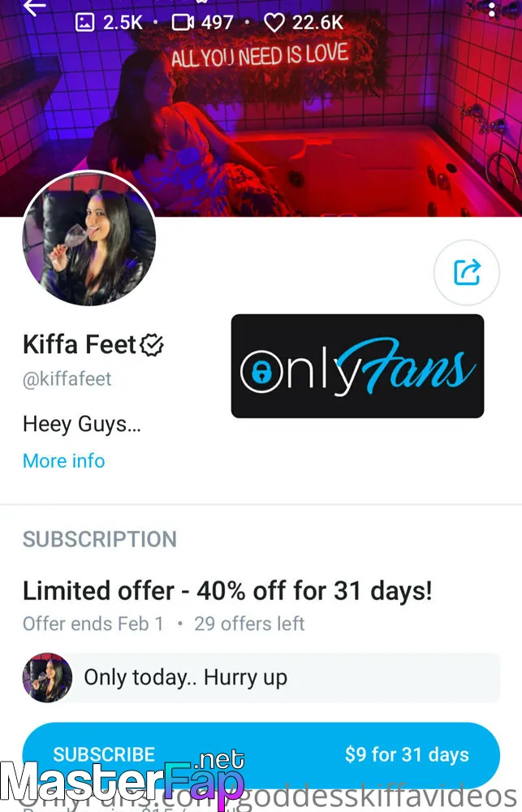The width and height of the screenshot is (522, 812).
Task: Click the Only today.. Hurry up message
Action: pos(185,677)
